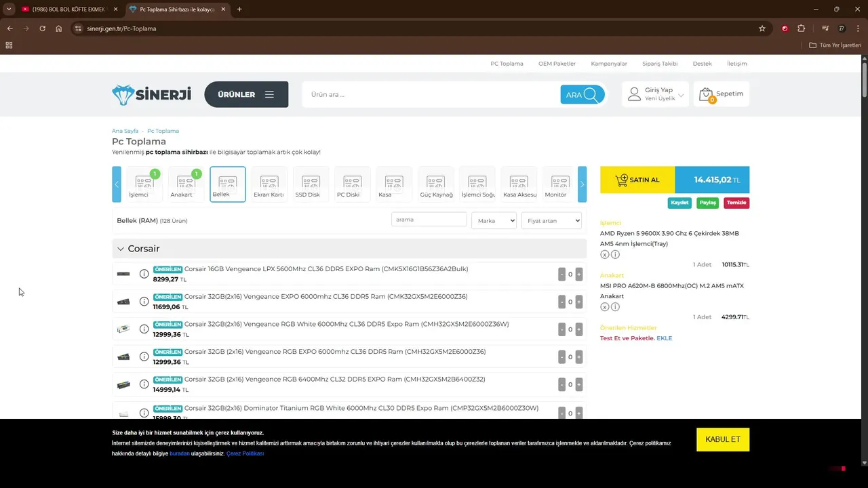This screenshot has width=868, height=488.
Task: Reload the page
Action: click(42, 28)
